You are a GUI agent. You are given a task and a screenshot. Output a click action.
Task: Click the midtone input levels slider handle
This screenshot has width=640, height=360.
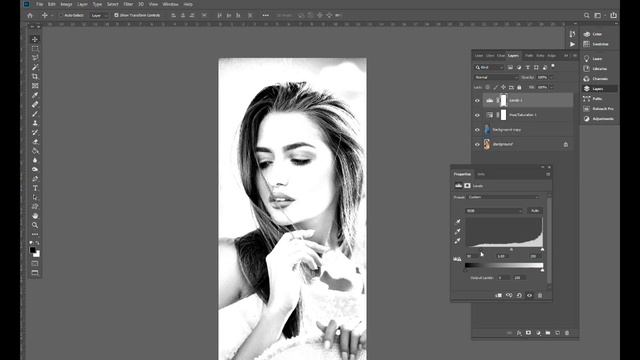511,249
